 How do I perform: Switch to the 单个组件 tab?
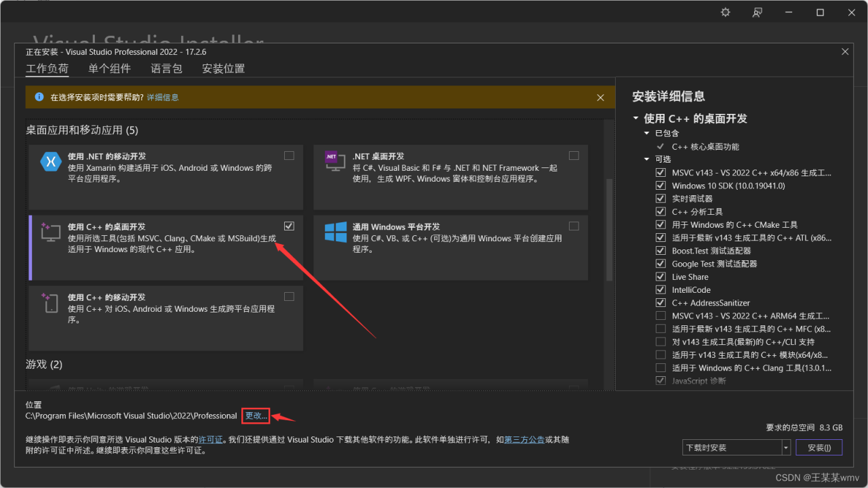tap(108, 68)
